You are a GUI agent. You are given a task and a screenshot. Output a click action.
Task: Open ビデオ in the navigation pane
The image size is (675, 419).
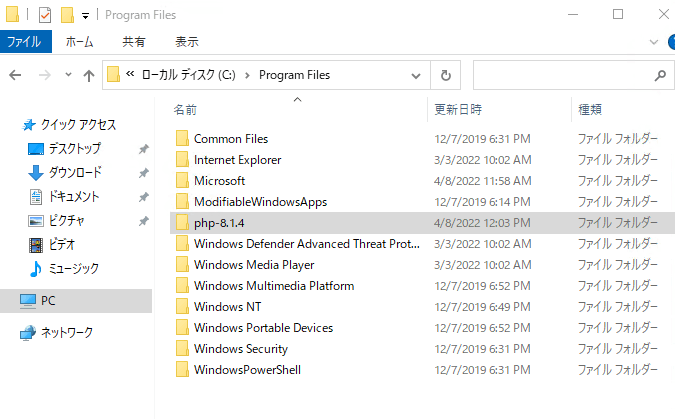[x=62, y=245]
